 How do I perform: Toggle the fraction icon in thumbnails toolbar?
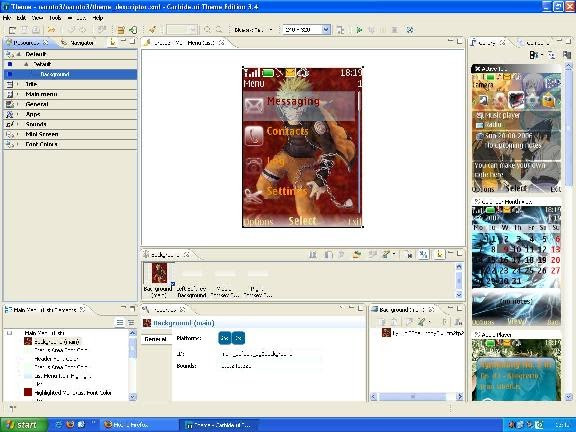pyautogui.click(x=423, y=255)
